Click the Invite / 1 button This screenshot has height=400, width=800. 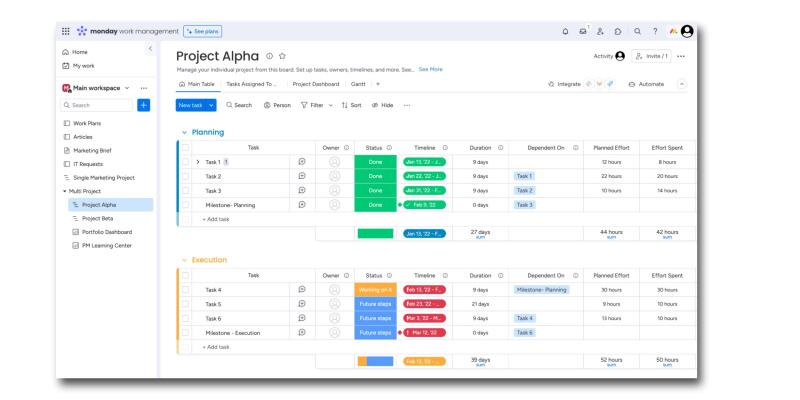652,57
